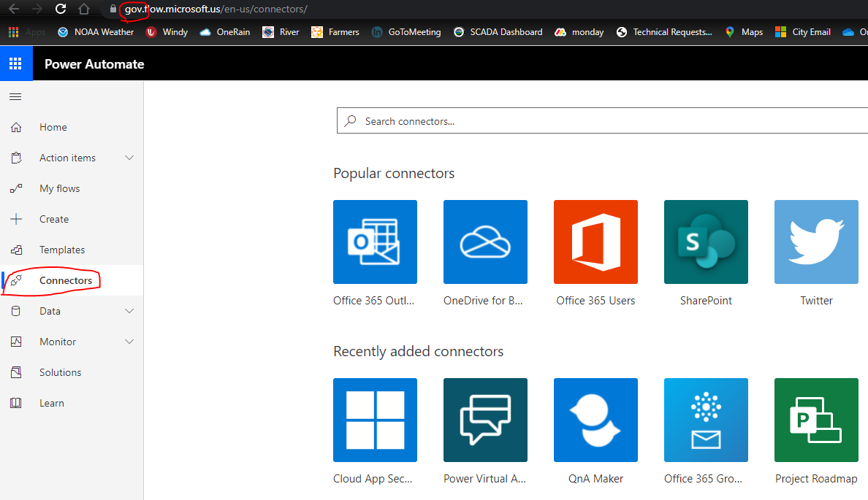868x500 pixels.
Task: Open the Apps shortcut in bookmarks bar
Action: [26, 32]
